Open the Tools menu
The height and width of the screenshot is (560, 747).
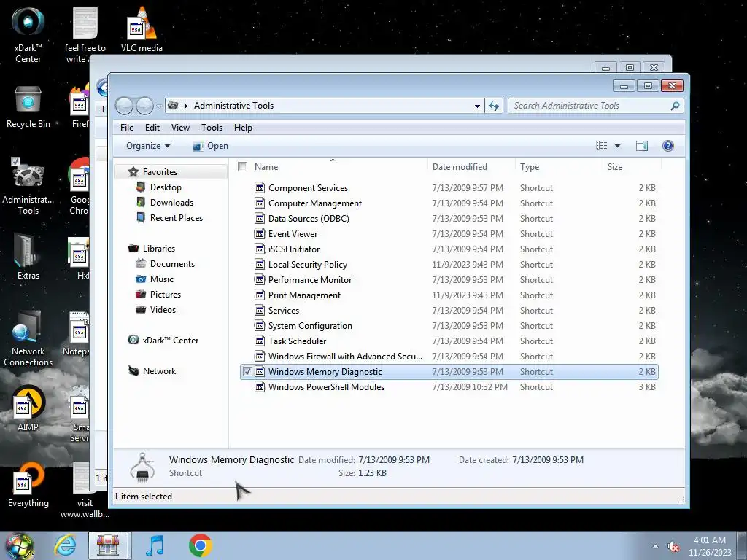(x=212, y=128)
